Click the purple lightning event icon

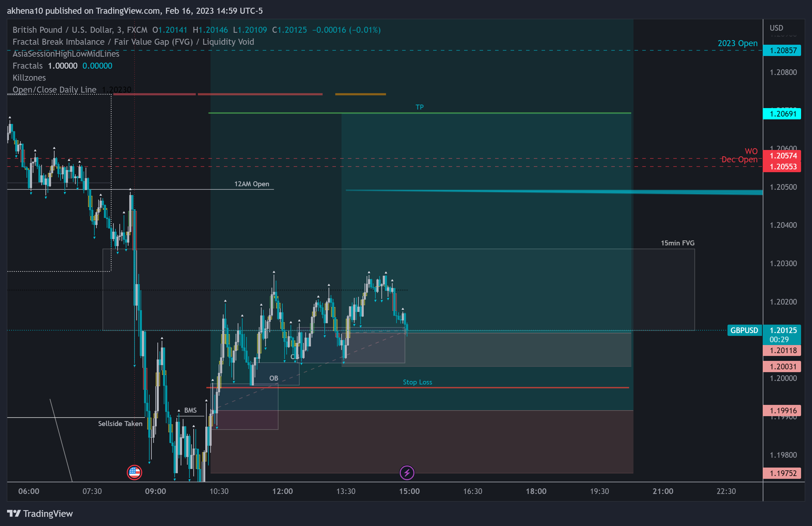407,472
